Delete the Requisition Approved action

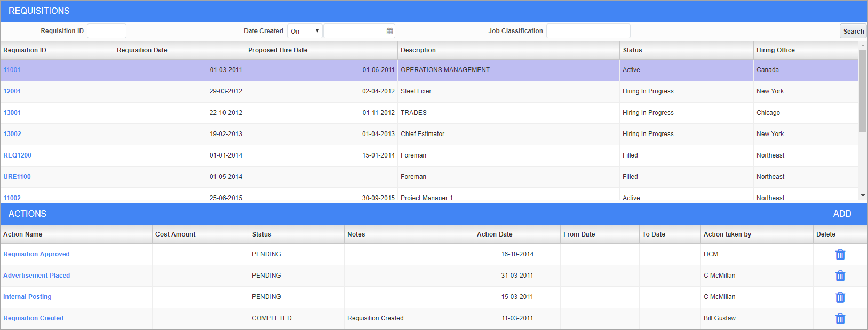click(840, 255)
